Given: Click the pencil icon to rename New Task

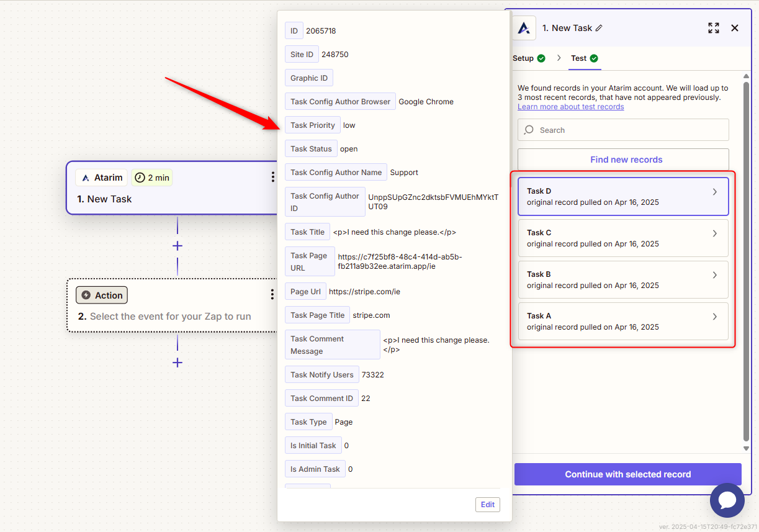Looking at the screenshot, I should pyautogui.click(x=599, y=28).
